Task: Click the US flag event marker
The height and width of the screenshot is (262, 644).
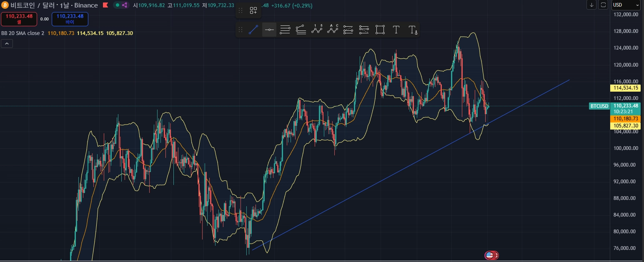Action: [490, 255]
